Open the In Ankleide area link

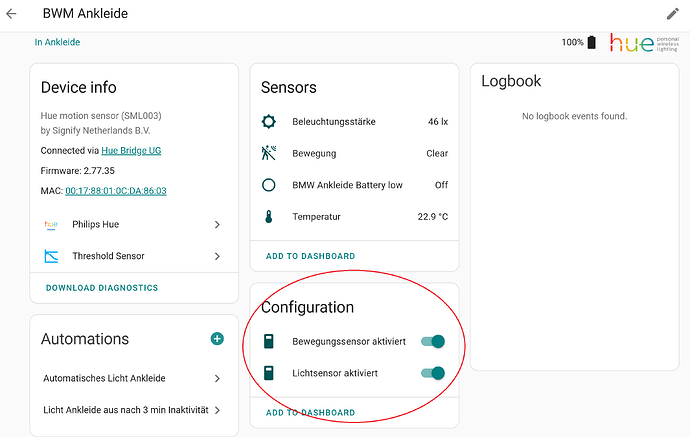[x=57, y=42]
